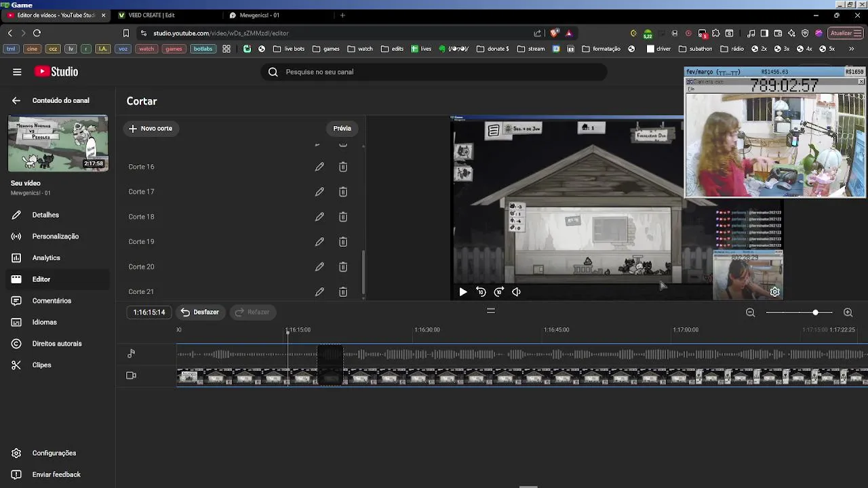Expand the 'stream' bookmark folder
868x488 pixels.
click(531, 49)
